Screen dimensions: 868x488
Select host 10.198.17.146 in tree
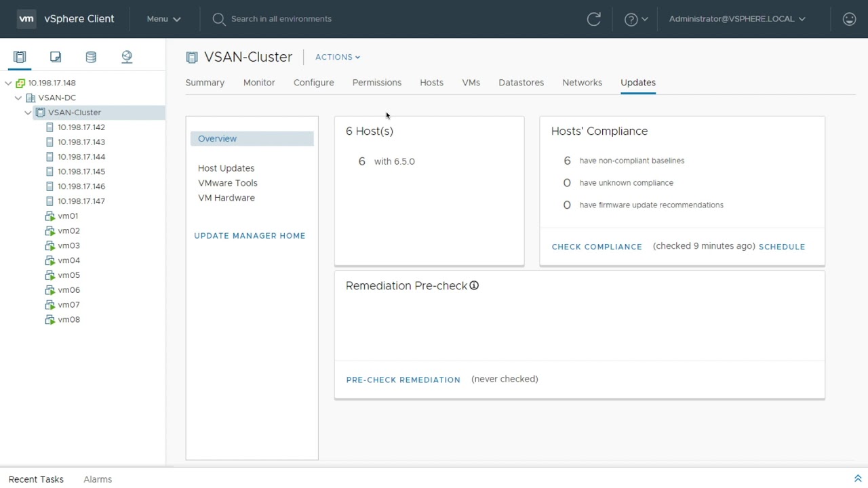[81, 186]
